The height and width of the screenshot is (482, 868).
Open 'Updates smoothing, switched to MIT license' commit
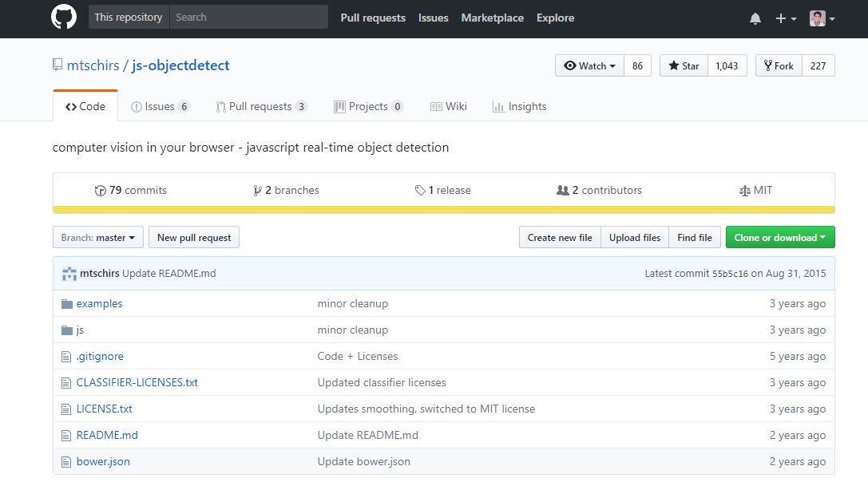426,409
